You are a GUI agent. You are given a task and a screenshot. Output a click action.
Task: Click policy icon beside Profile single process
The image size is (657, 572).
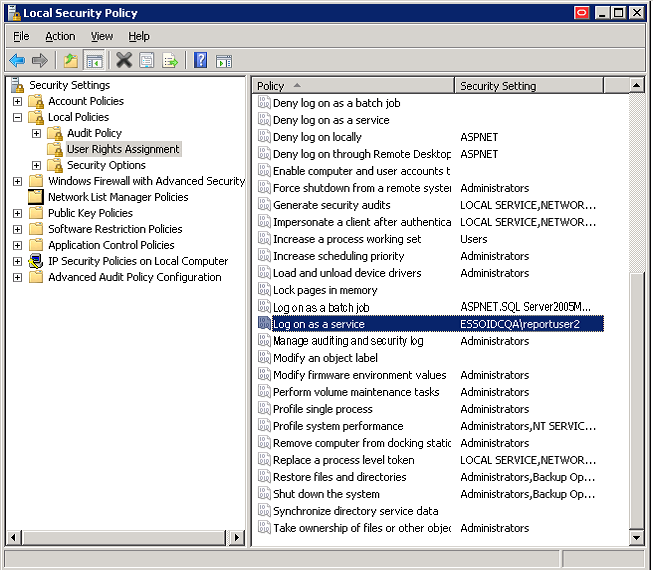[x=264, y=409]
